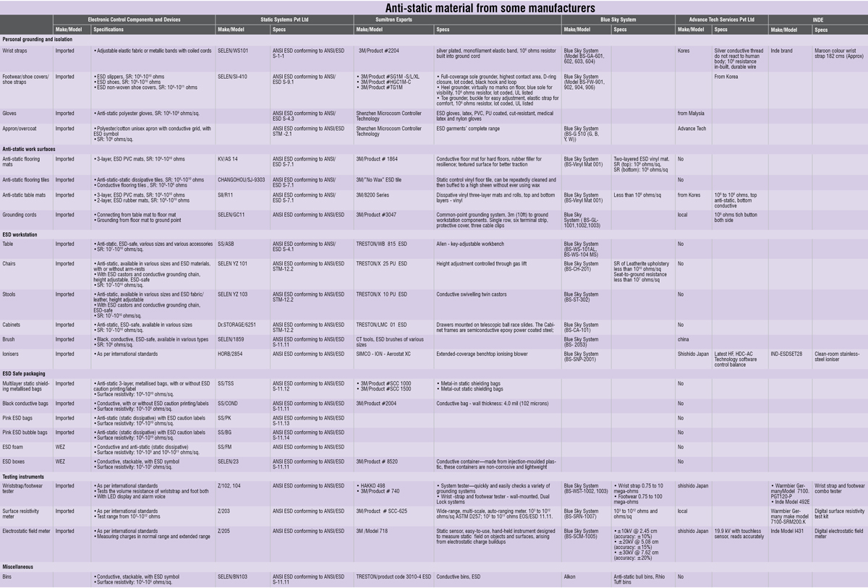Screen dimensions: 868x588
Task: Select the 'INDE' column header
Action: (x=817, y=20)
